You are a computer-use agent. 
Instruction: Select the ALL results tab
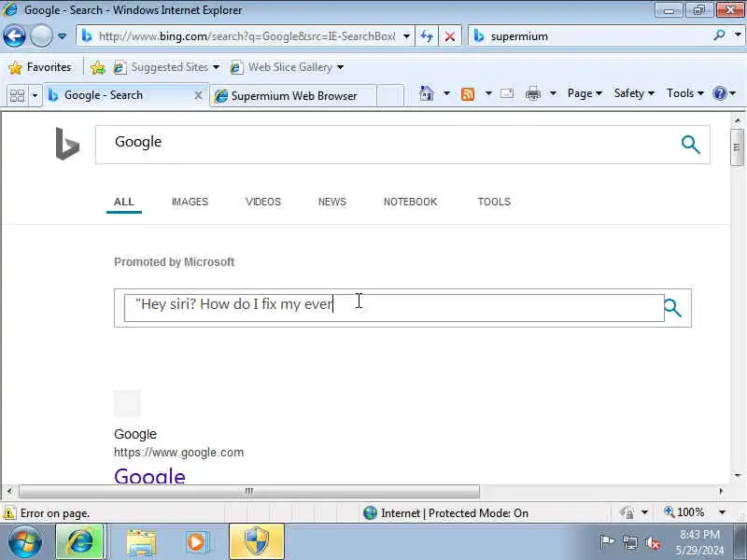124,202
